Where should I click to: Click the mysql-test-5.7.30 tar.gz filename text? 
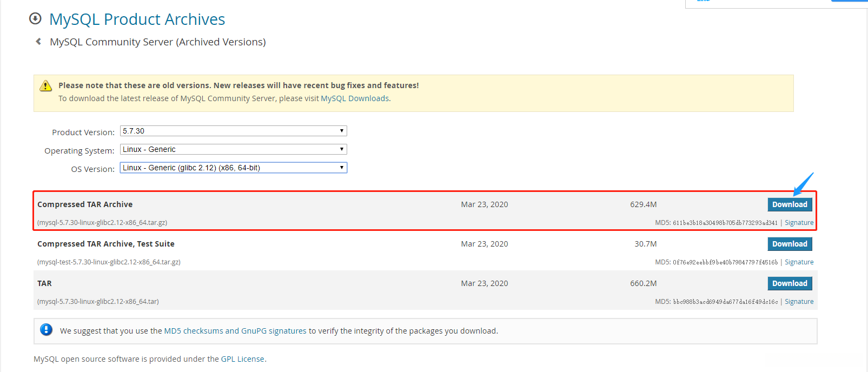109,262
